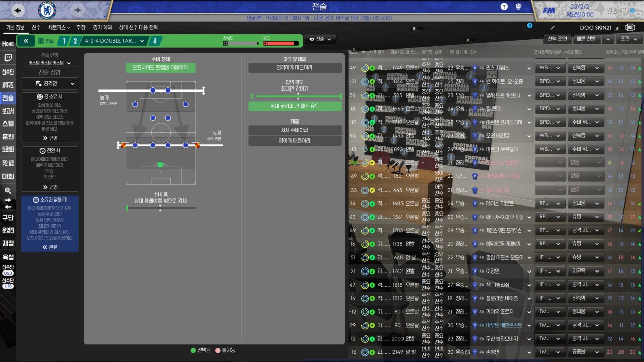Select player name 손흥민 in the list
The image size is (644, 362).
click(x=494, y=352)
